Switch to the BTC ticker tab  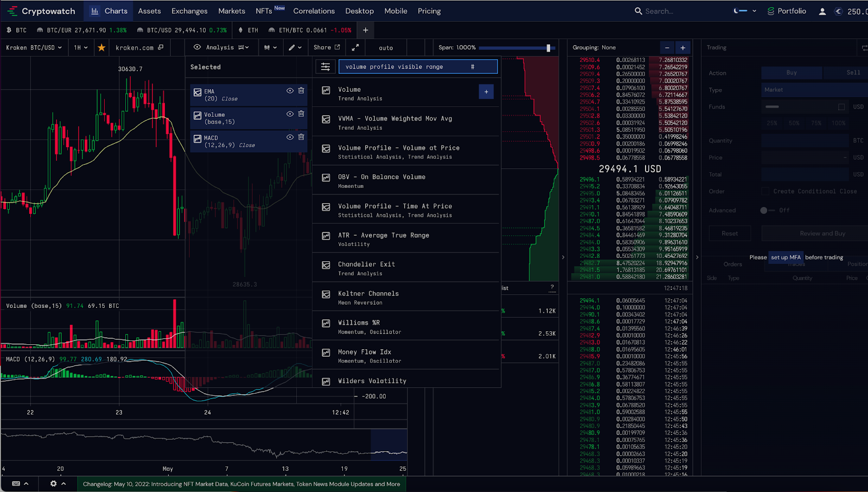(16, 30)
